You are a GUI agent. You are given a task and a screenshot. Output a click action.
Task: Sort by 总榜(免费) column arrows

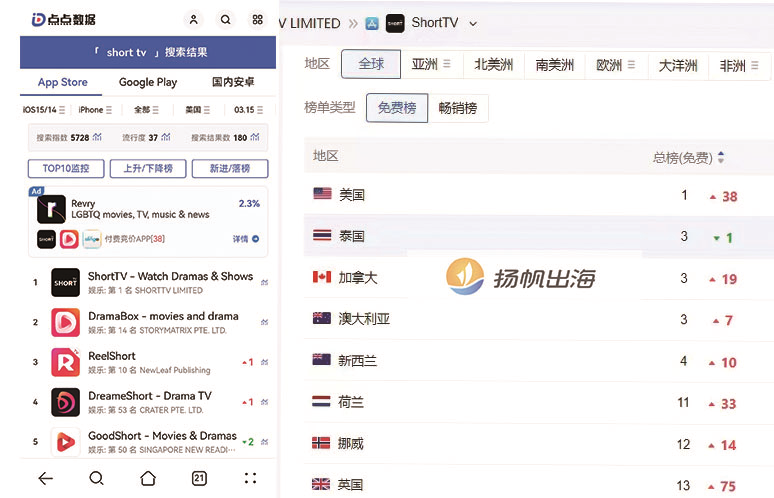pyautogui.click(x=721, y=157)
